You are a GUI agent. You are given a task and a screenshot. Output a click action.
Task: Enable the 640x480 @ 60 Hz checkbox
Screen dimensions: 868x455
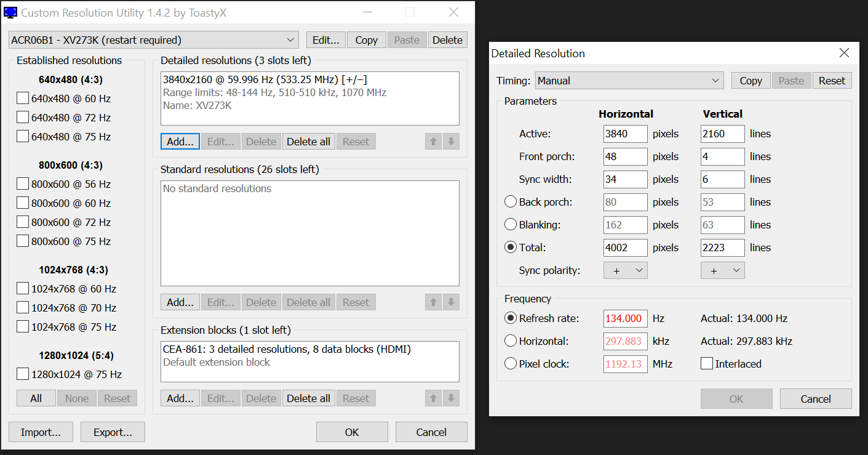23,99
